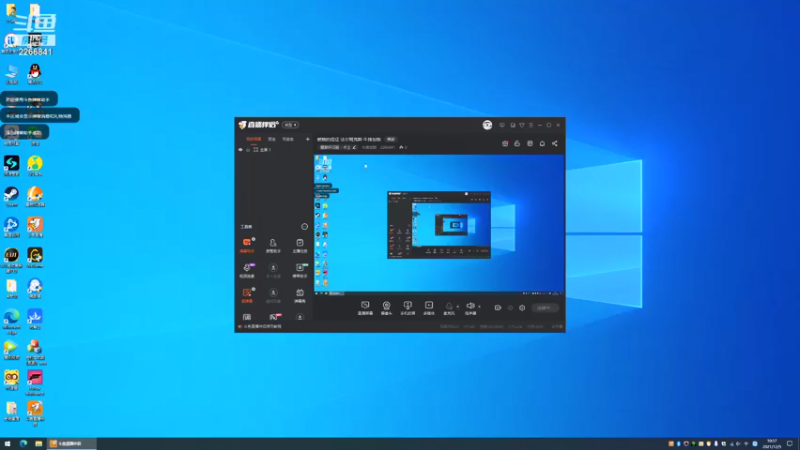Collapse the toolbox panel with circle-minus button

tap(305, 227)
